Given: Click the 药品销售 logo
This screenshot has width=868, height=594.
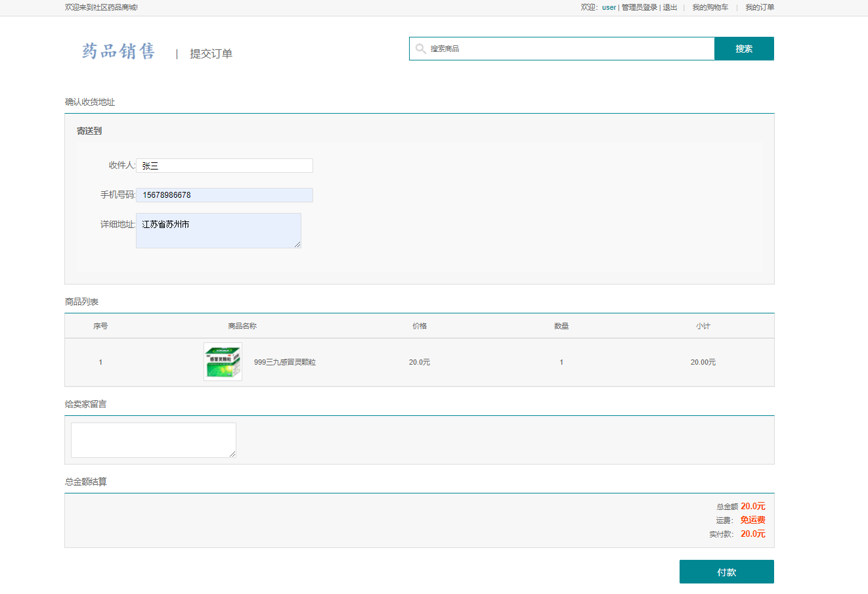Looking at the screenshot, I should point(119,51).
